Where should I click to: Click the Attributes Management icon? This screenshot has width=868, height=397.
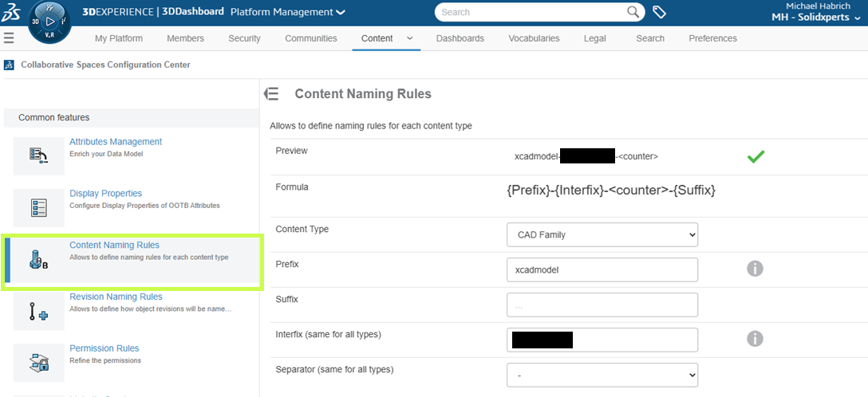click(x=39, y=155)
